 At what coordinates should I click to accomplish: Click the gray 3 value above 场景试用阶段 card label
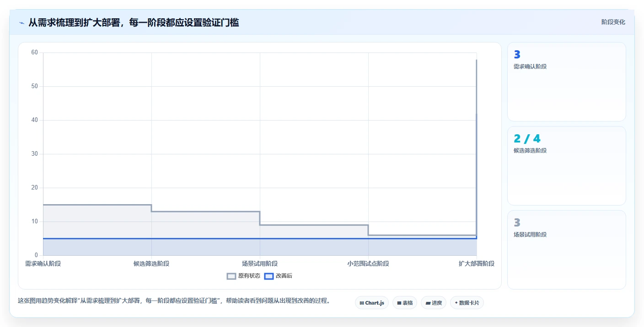pos(517,223)
